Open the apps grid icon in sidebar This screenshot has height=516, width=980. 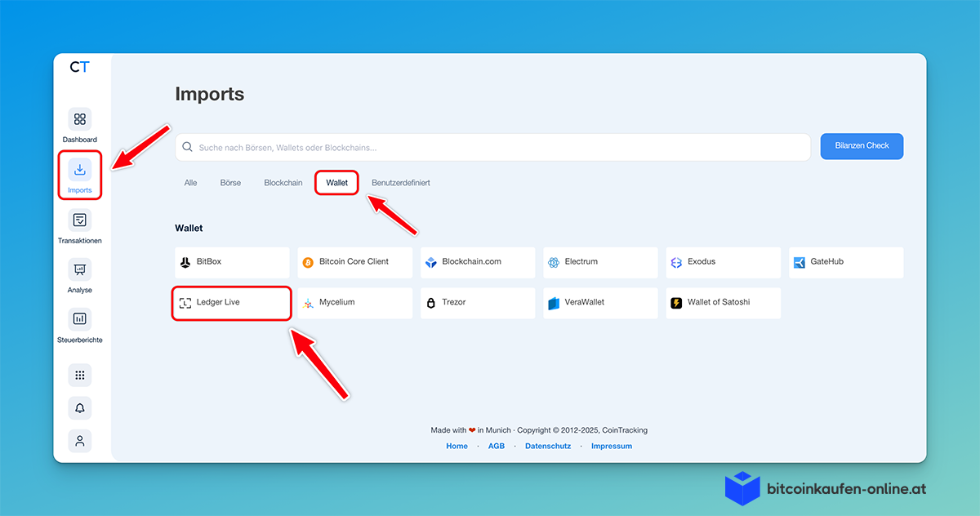(x=80, y=375)
